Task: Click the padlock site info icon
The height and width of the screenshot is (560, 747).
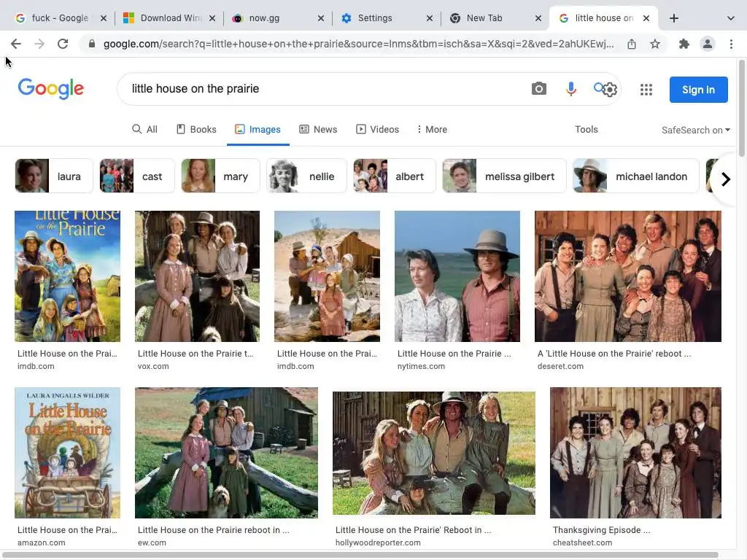Action: point(92,44)
